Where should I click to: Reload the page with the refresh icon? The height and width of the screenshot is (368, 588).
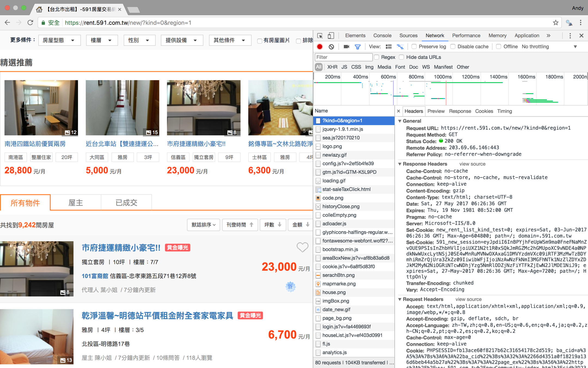[x=30, y=23]
